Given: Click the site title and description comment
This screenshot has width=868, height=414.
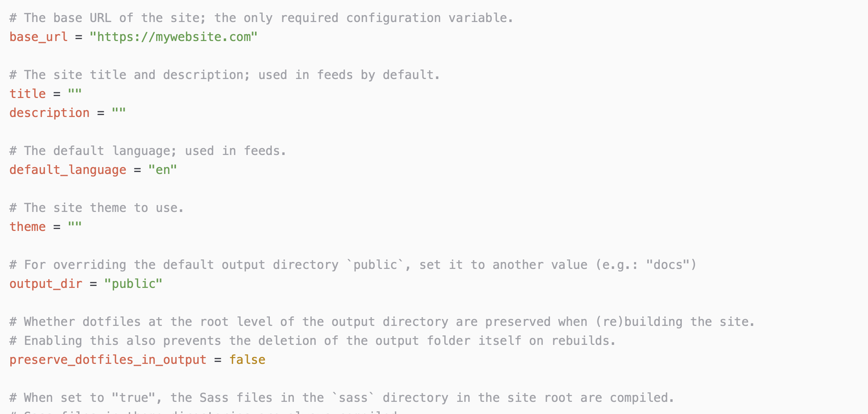Looking at the screenshot, I should click(225, 75).
